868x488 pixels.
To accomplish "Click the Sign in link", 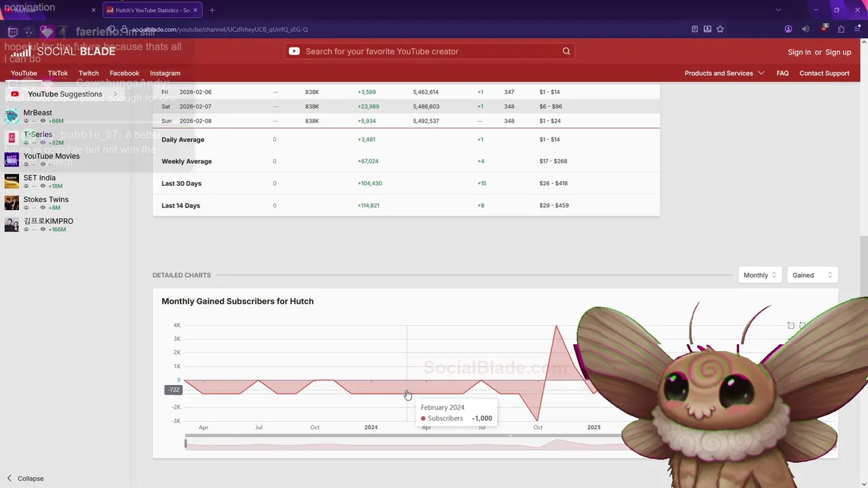I will 799,52.
